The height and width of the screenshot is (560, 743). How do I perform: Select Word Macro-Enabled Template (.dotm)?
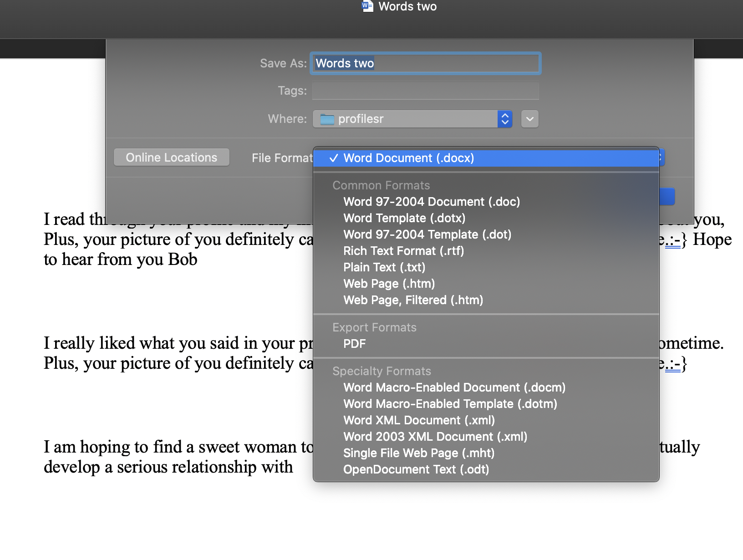(486, 404)
